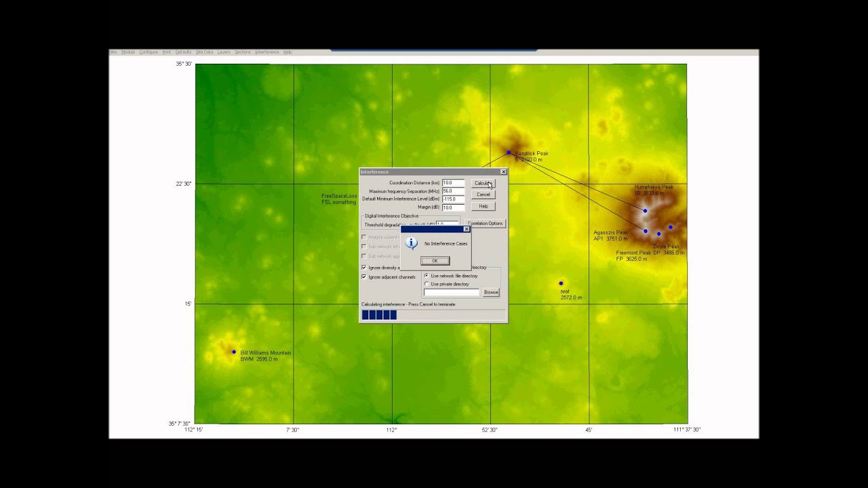Image resolution: width=868 pixels, height=488 pixels.
Task: Click the Maximum frequency Separation field
Action: (453, 191)
